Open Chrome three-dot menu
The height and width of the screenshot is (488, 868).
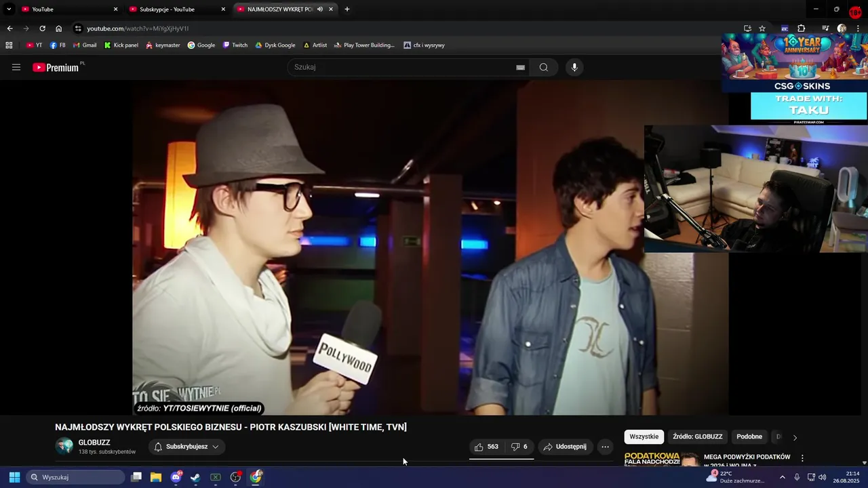pos(858,28)
